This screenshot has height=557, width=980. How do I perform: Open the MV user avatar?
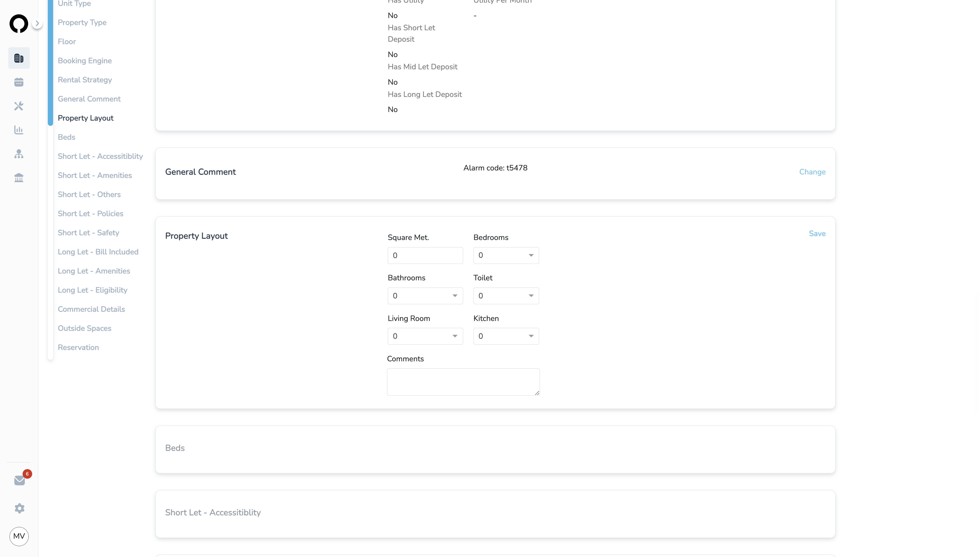[19, 536]
